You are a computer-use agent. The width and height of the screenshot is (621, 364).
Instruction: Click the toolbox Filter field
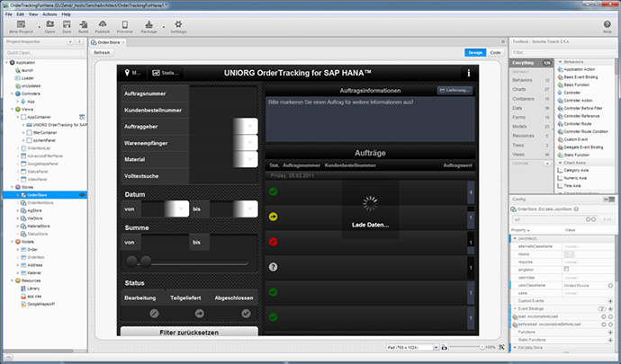[562, 53]
